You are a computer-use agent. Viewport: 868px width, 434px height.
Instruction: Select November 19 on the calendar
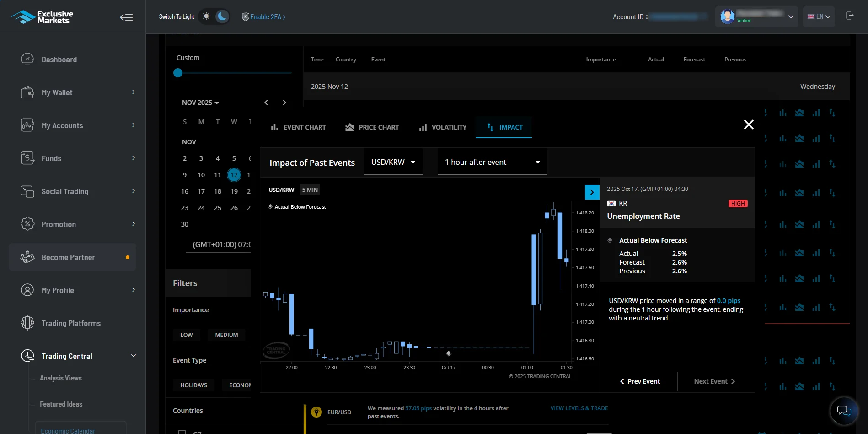tap(234, 191)
